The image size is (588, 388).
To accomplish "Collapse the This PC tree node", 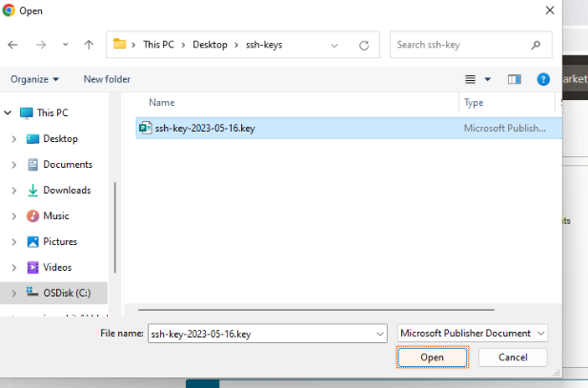I will tap(8, 112).
